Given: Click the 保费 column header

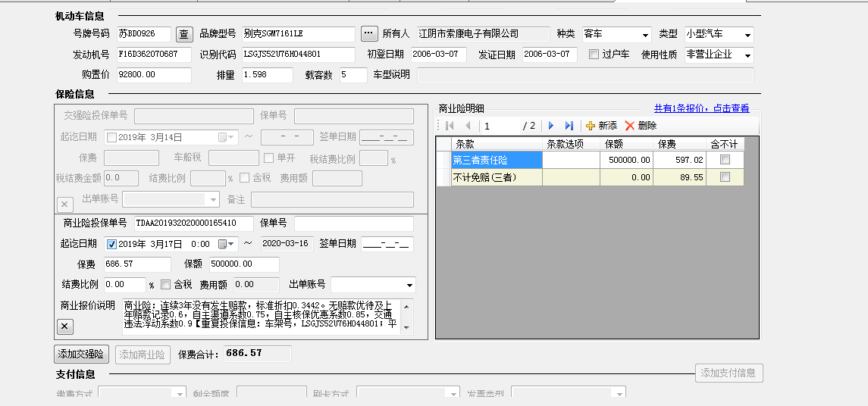Looking at the screenshot, I should 667,144.
